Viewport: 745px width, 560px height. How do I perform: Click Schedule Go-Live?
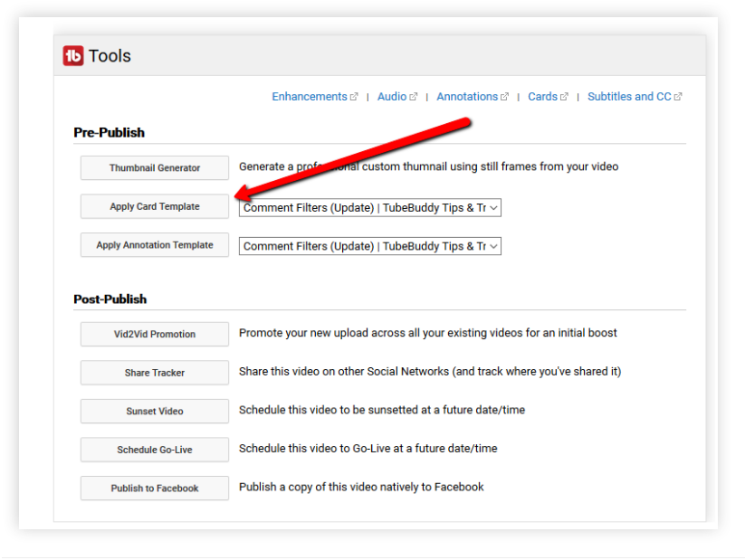(x=154, y=449)
